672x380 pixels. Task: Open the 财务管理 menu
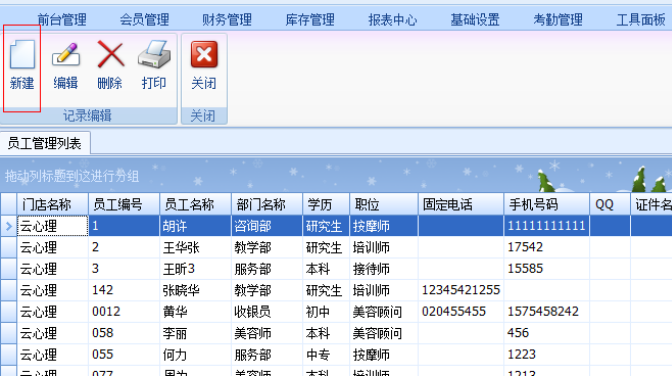(227, 20)
